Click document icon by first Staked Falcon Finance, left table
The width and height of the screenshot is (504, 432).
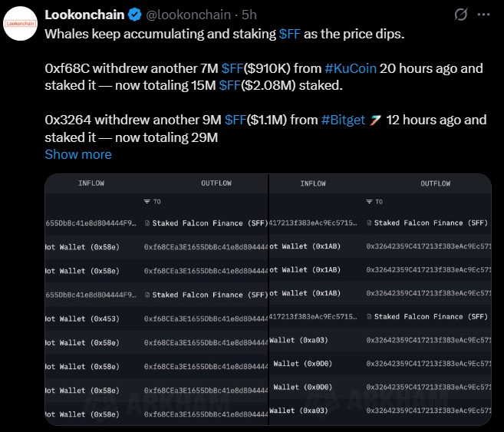pos(147,223)
